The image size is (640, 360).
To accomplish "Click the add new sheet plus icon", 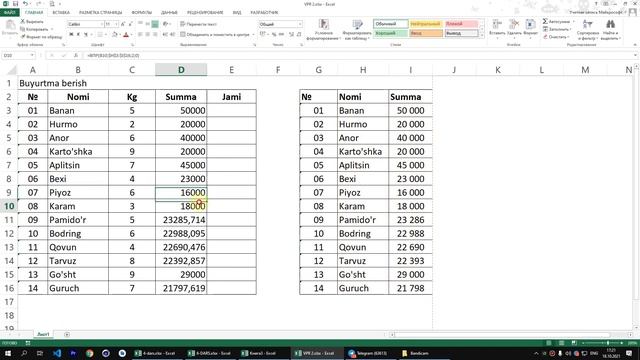I will point(67,334).
